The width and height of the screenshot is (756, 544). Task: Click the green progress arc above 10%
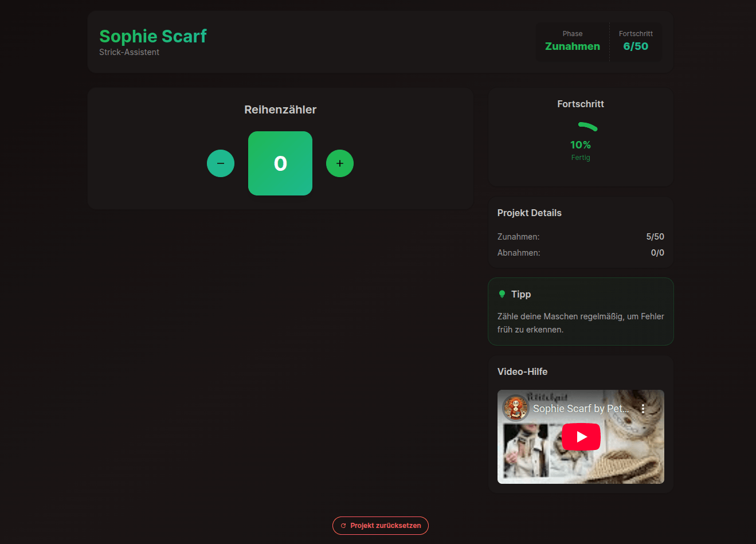click(x=586, y=126)
